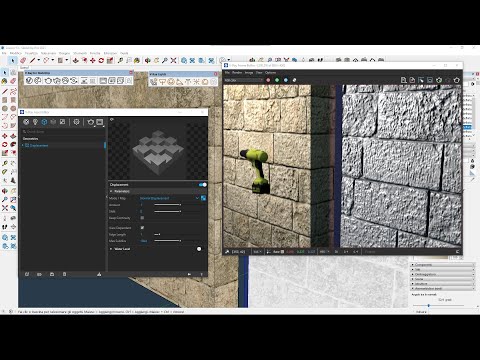Open the Render menu in frame buffer
The width and height of the screenshot is (480, 360).
(x=237, y=73)
